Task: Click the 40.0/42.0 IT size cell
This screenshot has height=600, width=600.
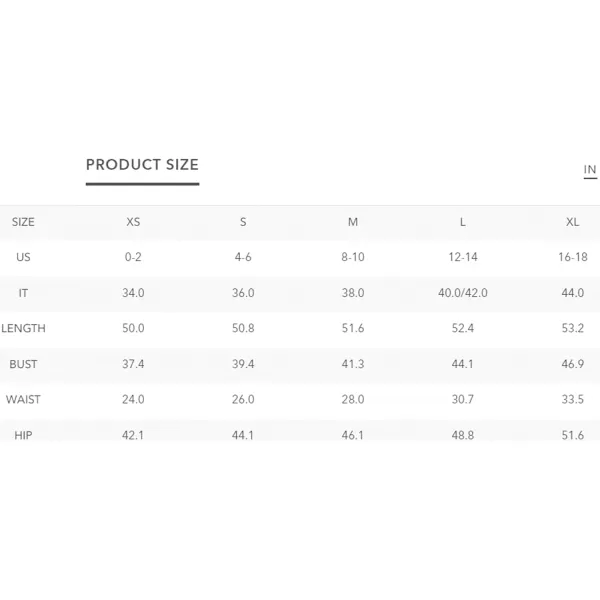Action: pos(463,293)
